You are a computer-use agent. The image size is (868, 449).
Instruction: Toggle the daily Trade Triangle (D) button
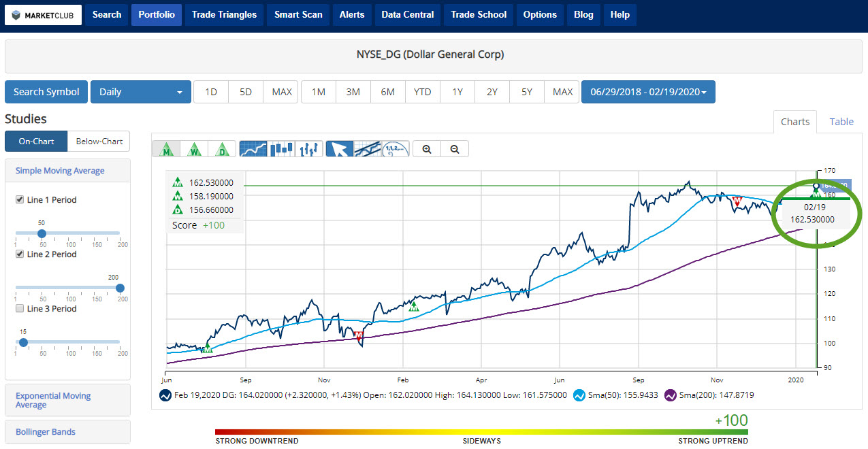point(222,149)
